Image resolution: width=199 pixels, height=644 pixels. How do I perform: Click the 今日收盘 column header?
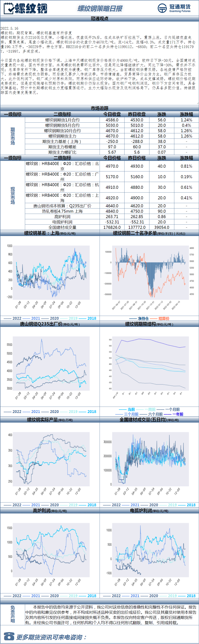(112, 114)
